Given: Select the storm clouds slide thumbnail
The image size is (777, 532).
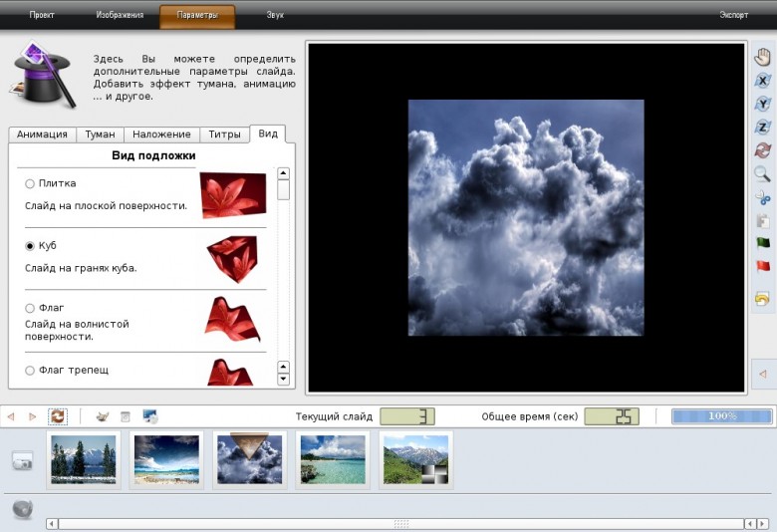Looking at the screenshot, I should [x=249, y=460].
